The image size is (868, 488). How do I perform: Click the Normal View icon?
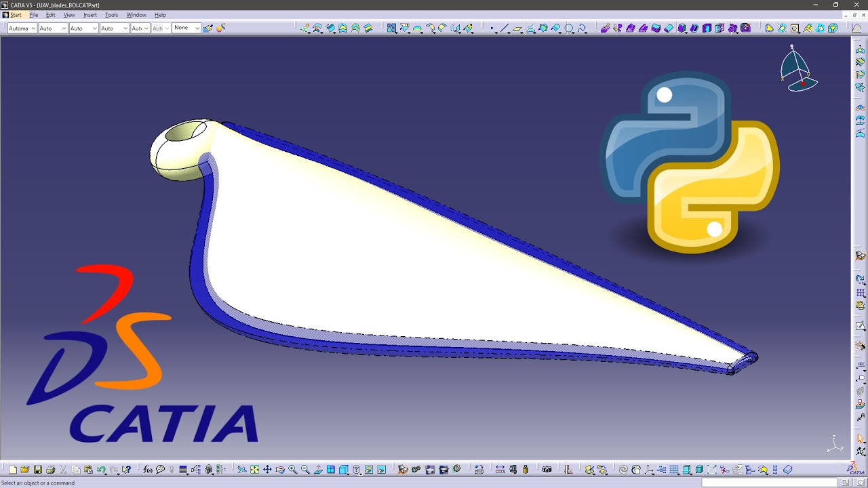pos(318,469)
